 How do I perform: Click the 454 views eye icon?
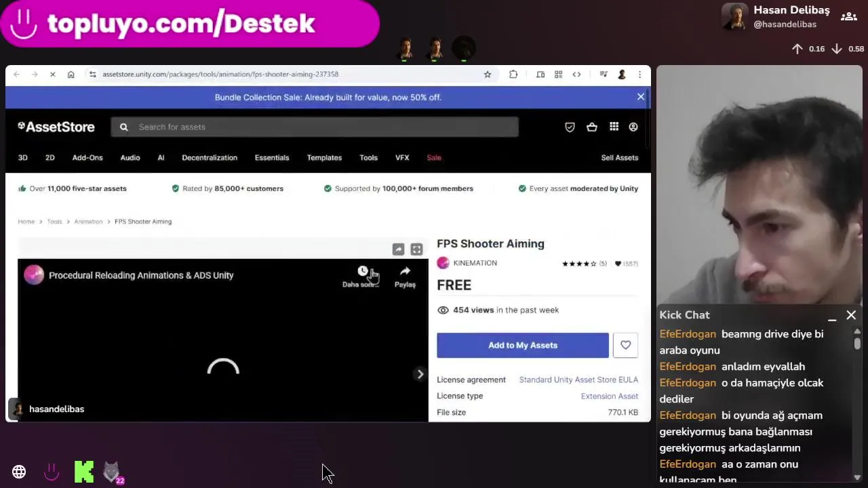(x=443, y=310)
